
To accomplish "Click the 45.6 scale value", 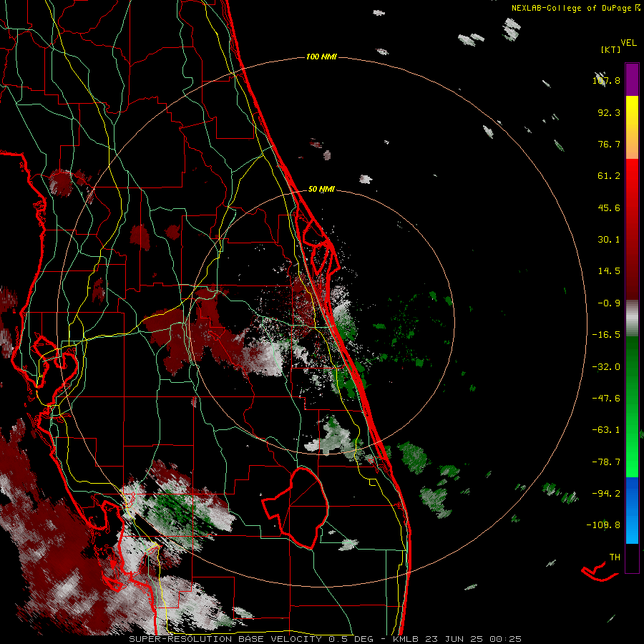I will (609, 208).
